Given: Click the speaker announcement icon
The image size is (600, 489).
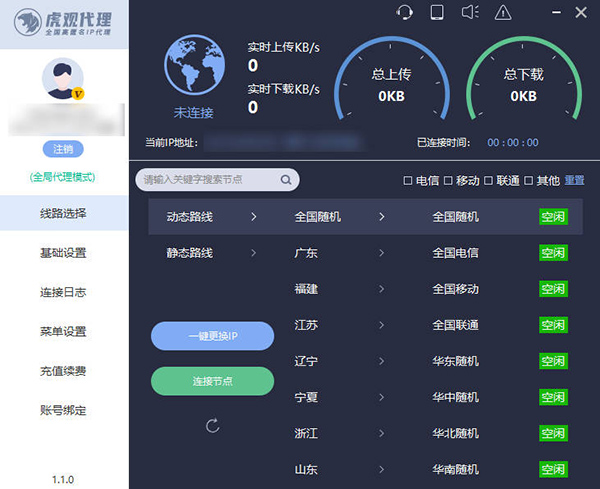Looking at the screenshot, I should coord(470,12).
